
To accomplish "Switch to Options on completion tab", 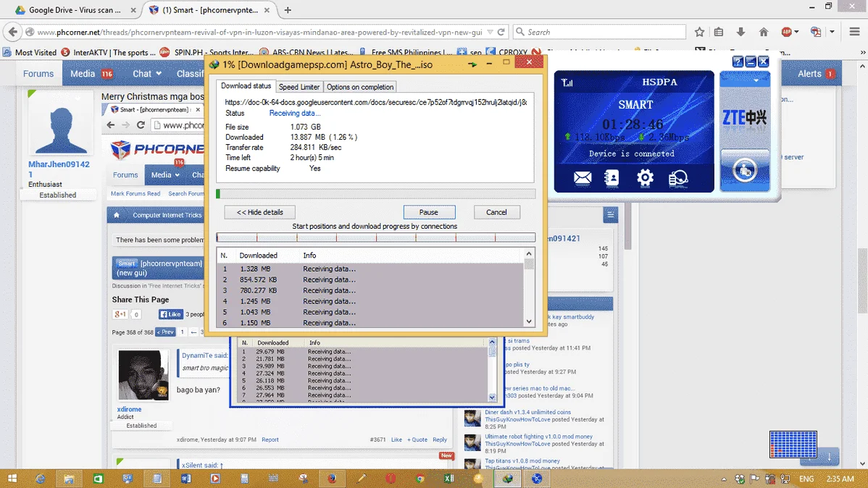I will pyautogui.click(x=360, y=87).
